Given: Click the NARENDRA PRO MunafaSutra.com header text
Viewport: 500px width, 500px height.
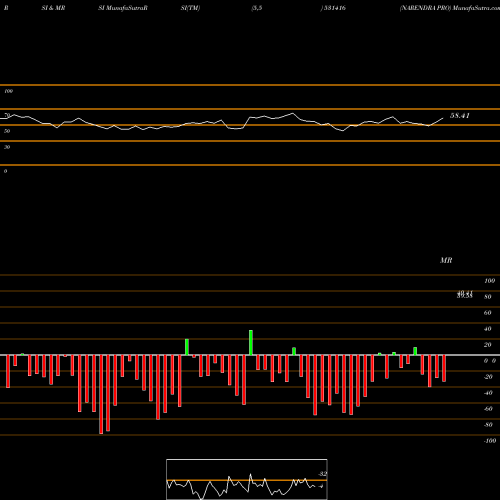Looking at the screenshot, I should [x=450, y=8].
